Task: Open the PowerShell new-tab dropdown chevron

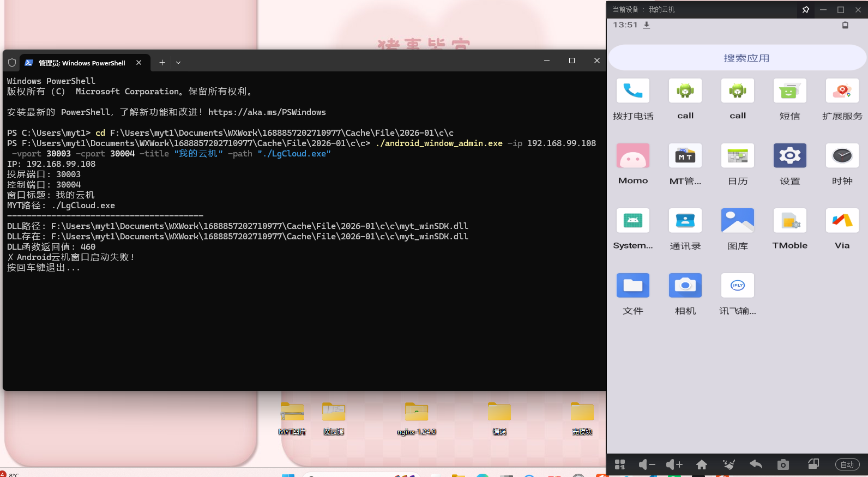Action: pos(178,63)
